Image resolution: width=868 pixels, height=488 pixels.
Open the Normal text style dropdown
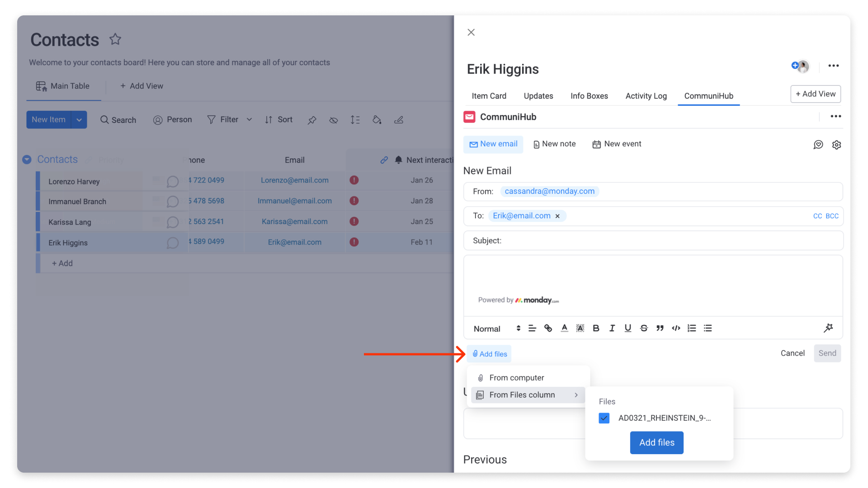(497, 329)
